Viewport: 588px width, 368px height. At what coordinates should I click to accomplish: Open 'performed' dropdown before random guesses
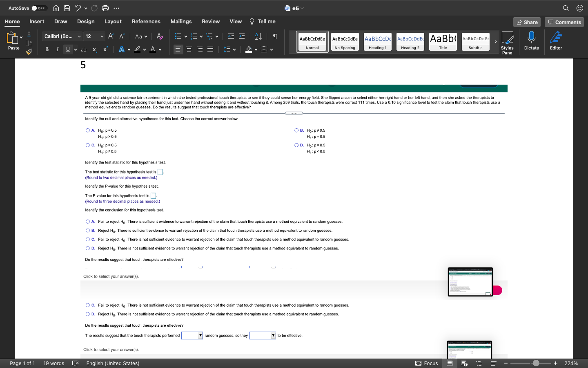(192, 336)
